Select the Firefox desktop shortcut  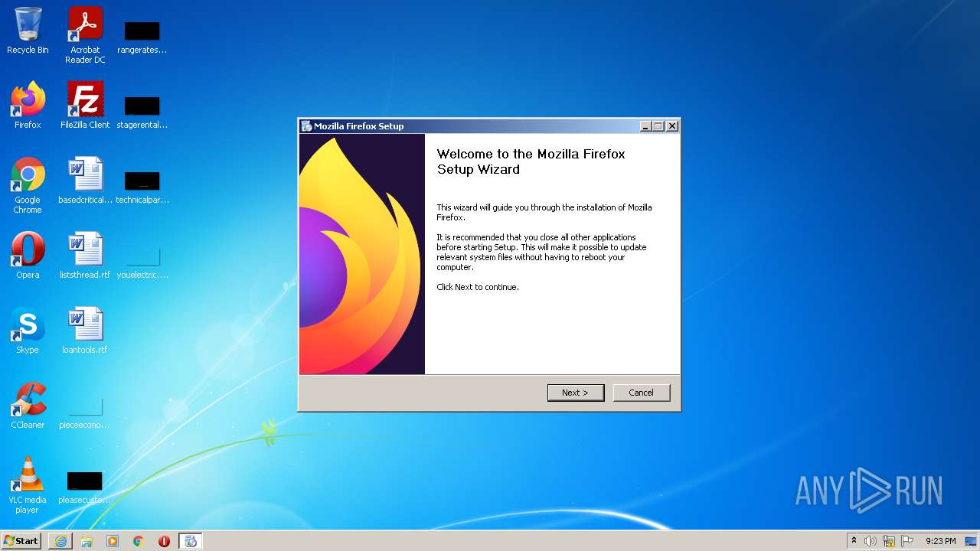tap(28, 106)
